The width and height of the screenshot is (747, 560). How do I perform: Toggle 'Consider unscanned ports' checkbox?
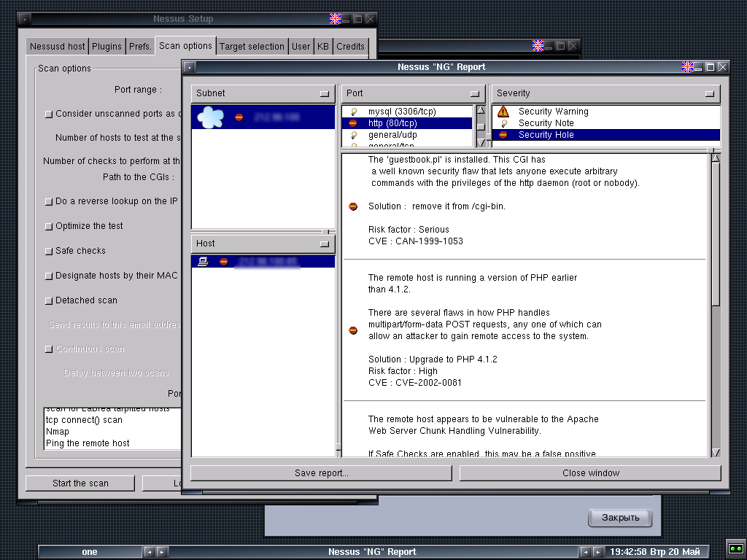point(49,114)
